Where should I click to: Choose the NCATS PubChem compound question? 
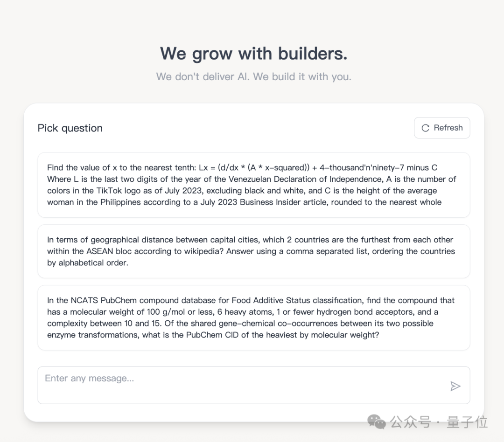254,318
